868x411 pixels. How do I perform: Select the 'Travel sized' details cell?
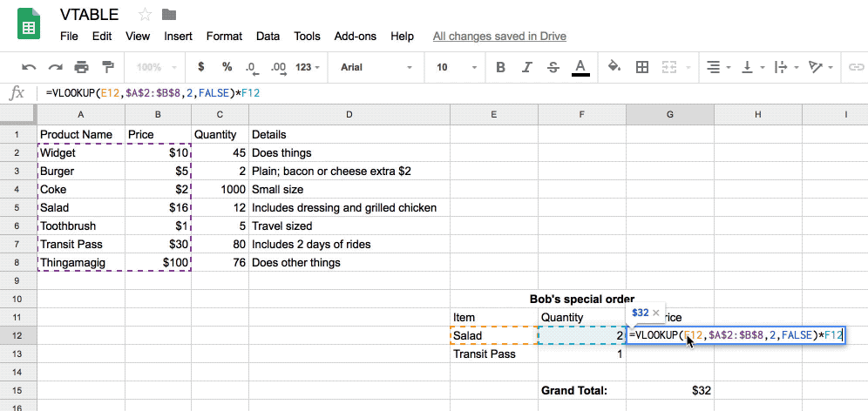[349, 226]
